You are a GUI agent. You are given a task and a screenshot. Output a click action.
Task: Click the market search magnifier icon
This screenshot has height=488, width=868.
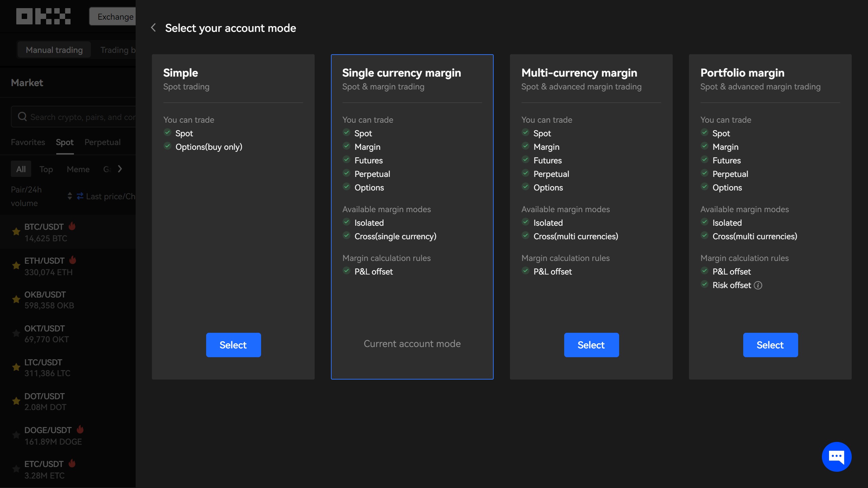click(22, 117)
